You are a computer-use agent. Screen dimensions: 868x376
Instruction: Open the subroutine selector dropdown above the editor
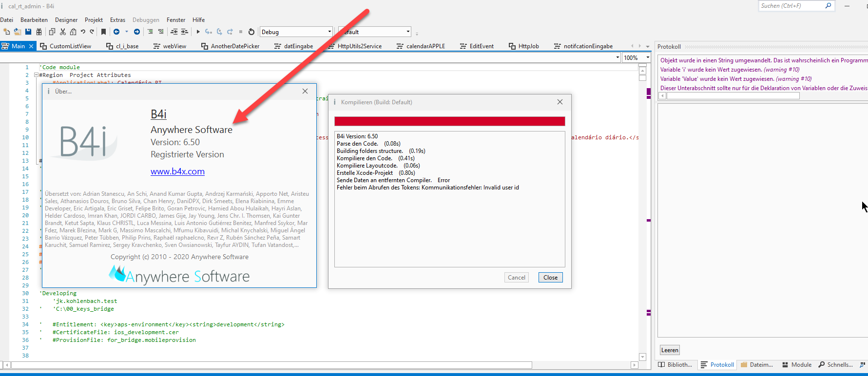click(x=618, y=57)
